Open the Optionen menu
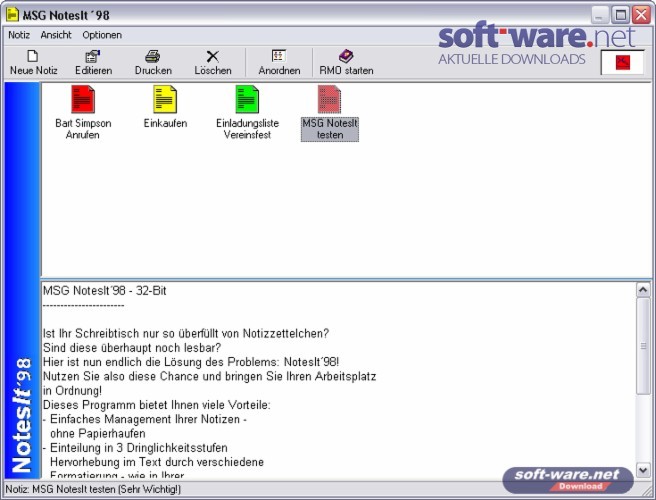The height and width of the screenshot is (500, 656). (x=102, y=35)
